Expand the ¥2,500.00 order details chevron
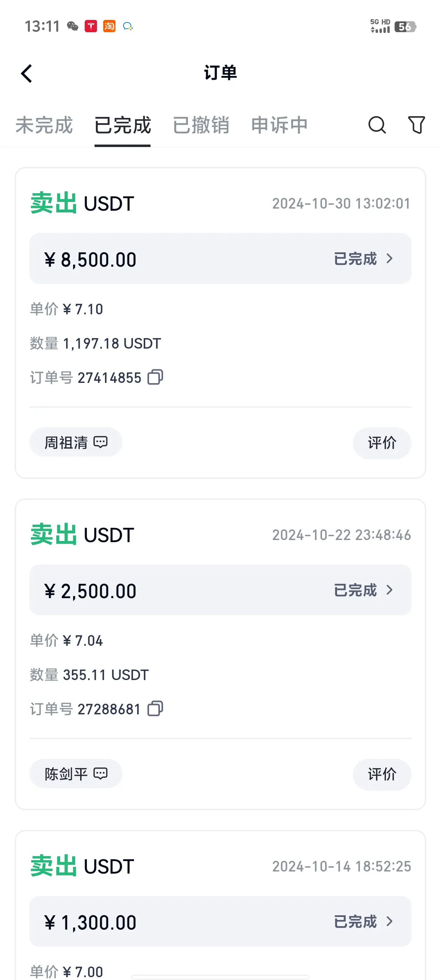 (x=389, y=590)
